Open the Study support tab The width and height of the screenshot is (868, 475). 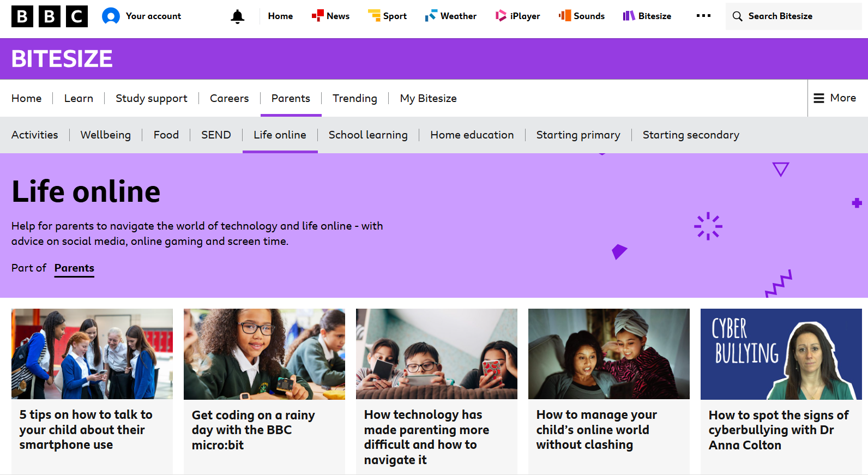point(151,98)
